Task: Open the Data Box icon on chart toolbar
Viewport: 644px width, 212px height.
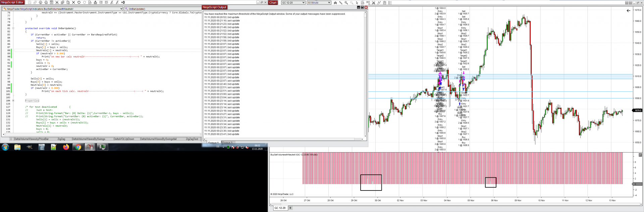Action: click(x=363, y=3)
